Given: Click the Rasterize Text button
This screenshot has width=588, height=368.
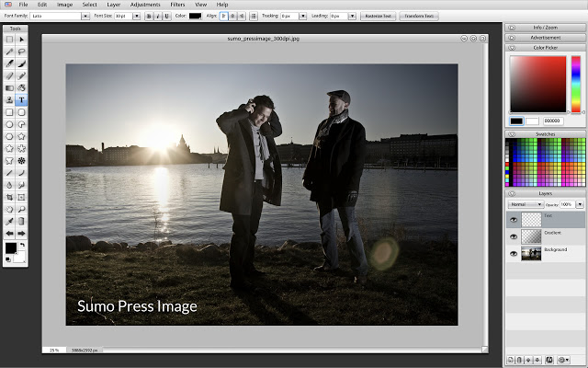Looking at the screenshot, I should tap(379, 17).
